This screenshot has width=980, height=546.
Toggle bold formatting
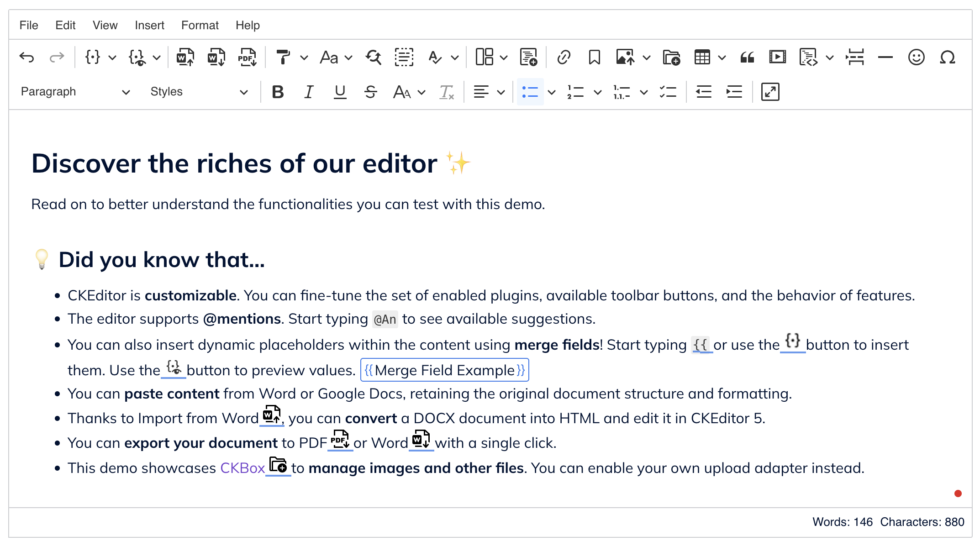coord(278,92)
